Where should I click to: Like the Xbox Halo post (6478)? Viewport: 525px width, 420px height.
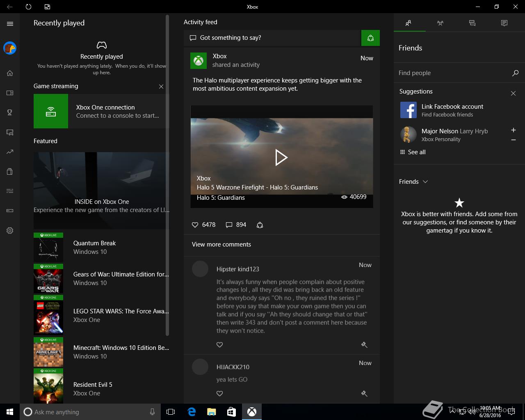point(195,225)
